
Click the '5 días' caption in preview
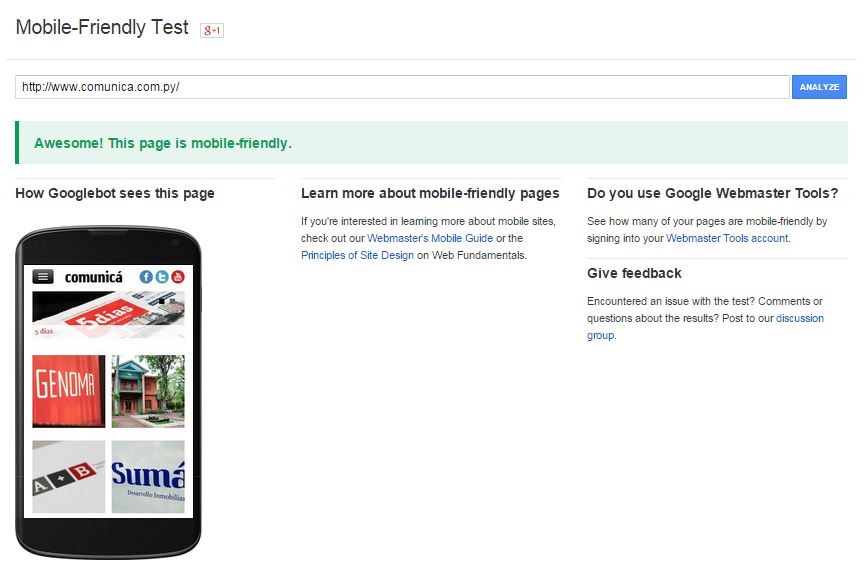[x=44, y=331]
